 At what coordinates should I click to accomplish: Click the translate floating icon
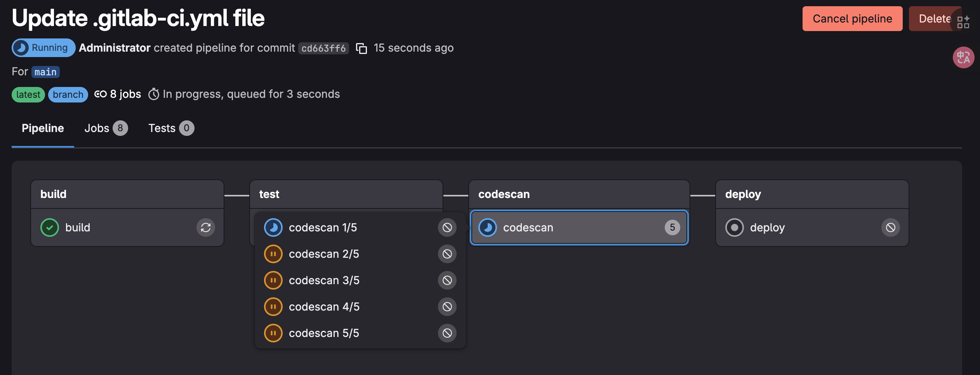tap(963, 57)
